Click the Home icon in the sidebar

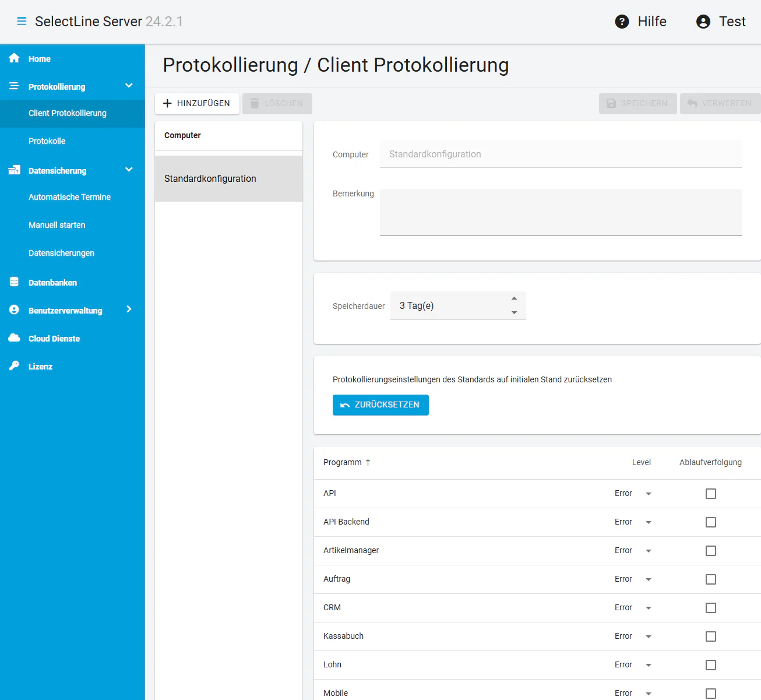[x=13, y=58]
